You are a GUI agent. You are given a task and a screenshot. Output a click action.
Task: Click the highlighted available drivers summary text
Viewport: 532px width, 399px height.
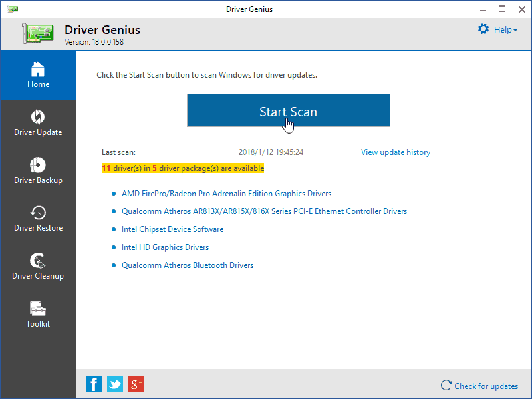click(182, 168)
